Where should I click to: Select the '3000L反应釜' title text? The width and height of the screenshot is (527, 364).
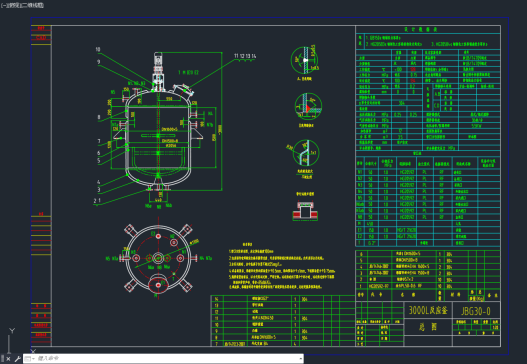pyautogui.click(x=428, y=310)
